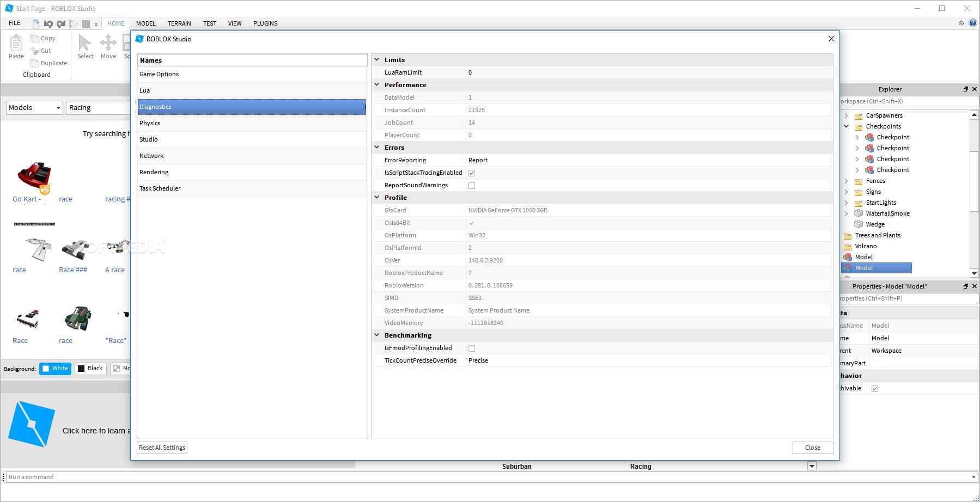
Task: Collapse the ribbon with the caret icon
Action: pyautogui.click(x=961, y=23)
